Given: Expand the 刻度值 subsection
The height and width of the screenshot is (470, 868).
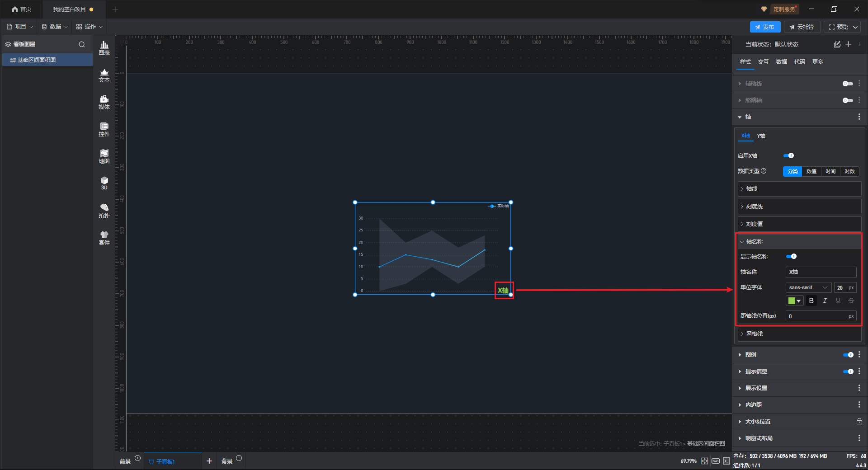Looking at the screenshot, I should 800,224.
